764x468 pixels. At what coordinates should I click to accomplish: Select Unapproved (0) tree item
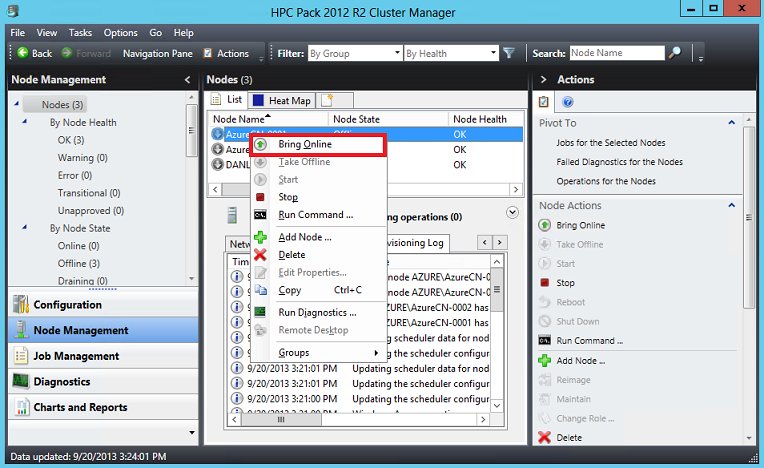tap(91, 211)
